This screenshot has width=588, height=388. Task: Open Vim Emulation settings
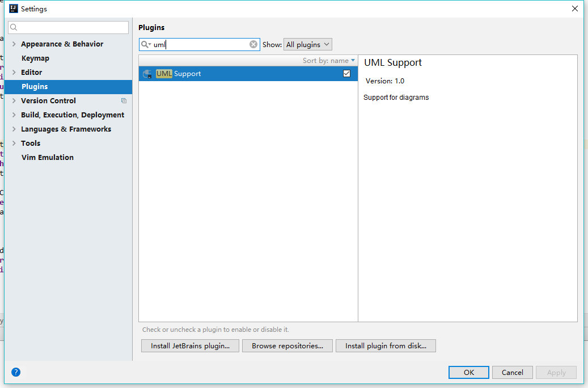point(48,157)
